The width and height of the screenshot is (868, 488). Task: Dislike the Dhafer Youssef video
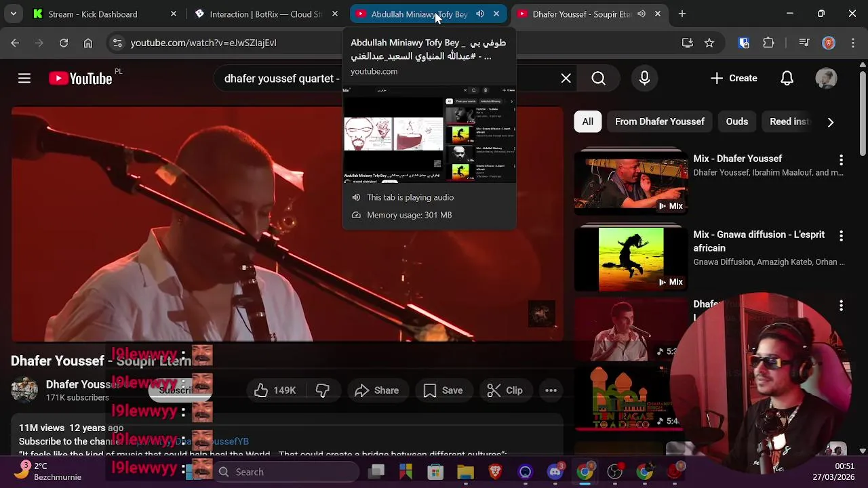coord(322,390)
